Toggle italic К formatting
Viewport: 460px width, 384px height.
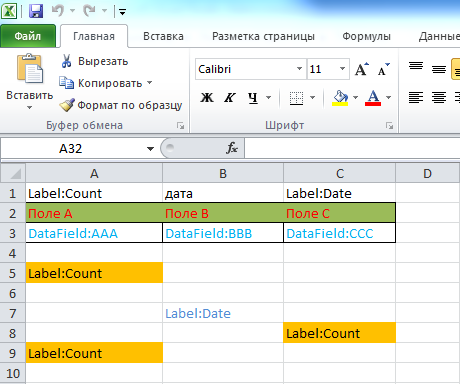click(230, 97)
